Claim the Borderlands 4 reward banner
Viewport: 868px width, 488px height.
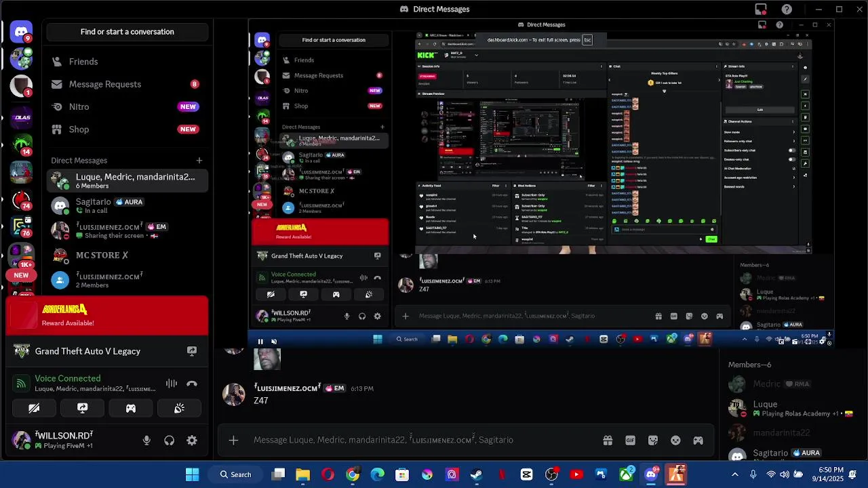[107, 316]
